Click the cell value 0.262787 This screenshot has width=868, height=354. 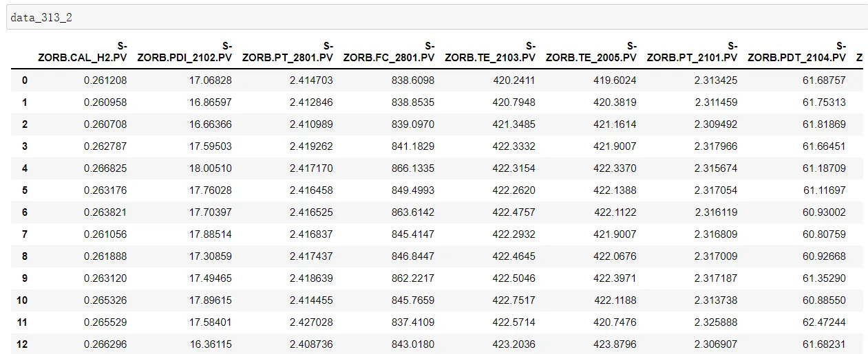click(105, 146)
